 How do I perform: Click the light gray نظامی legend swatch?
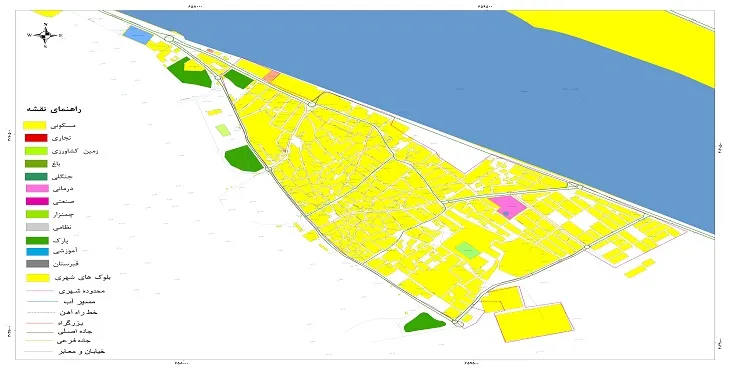pos(37,227)
